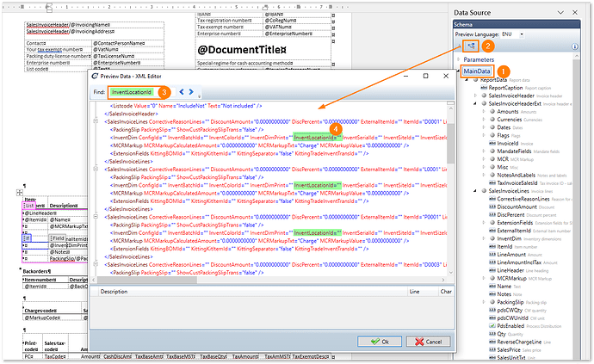This screenshot has width=594, height=364.
Task: Click the InventDim node sphere icon
Action: click(x=492, y=238)
